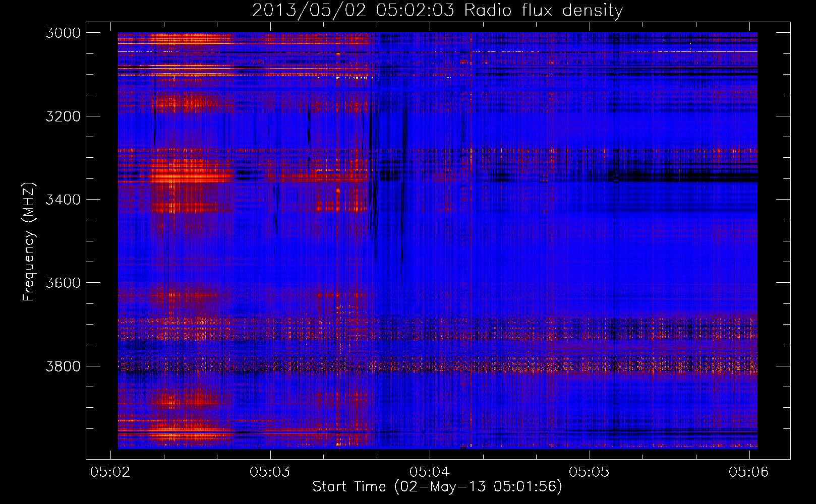This screenshot has width=816, height=504.
Task: Click the 05:03 time axis label
Action: (270, 472)
